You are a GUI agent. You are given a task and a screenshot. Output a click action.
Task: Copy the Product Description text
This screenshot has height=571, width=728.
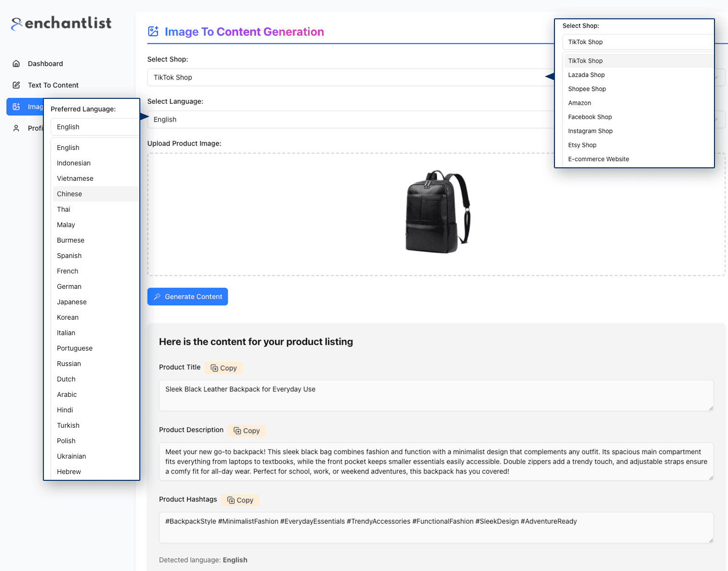[x=247, y=431]
